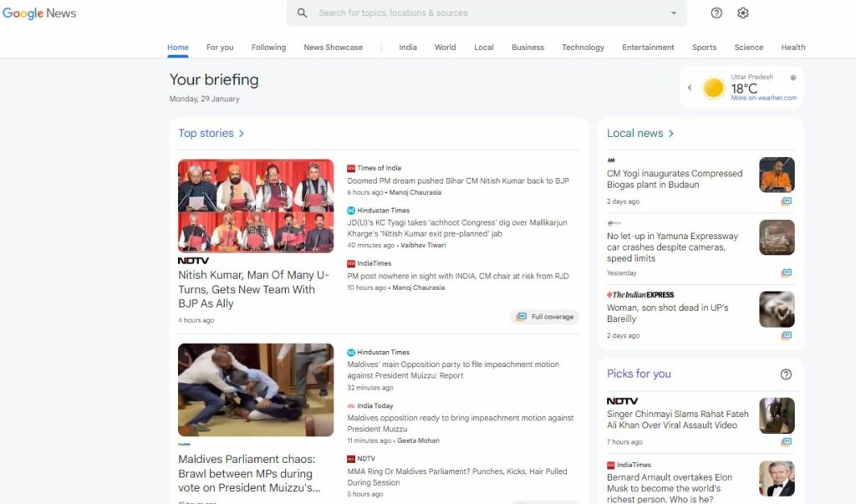This screenshot has height=504, width=856.
Task: Open Woman, son shot dead in Bareilly headline
Action: pos(668,313)
